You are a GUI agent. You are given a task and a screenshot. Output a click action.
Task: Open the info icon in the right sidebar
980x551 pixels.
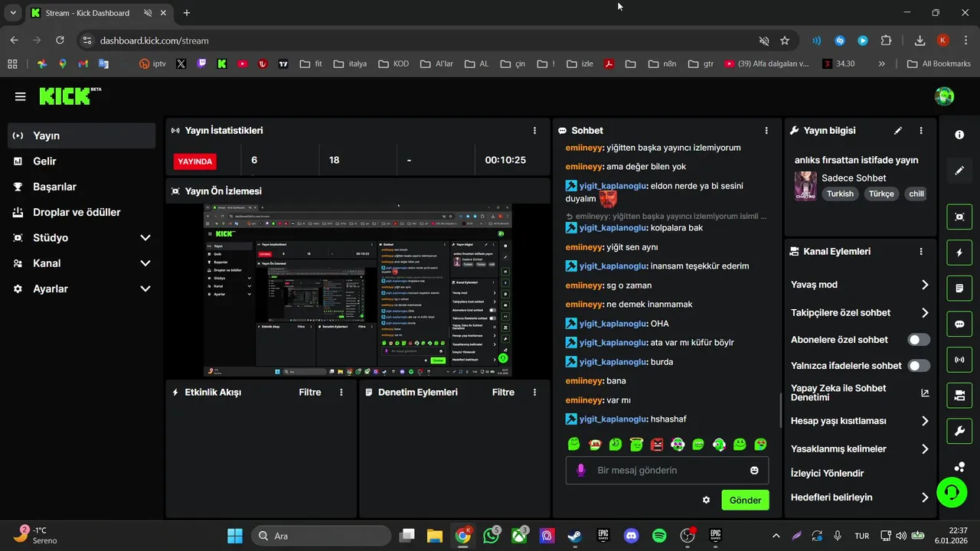pyautogui.click(x=959, y=135)
